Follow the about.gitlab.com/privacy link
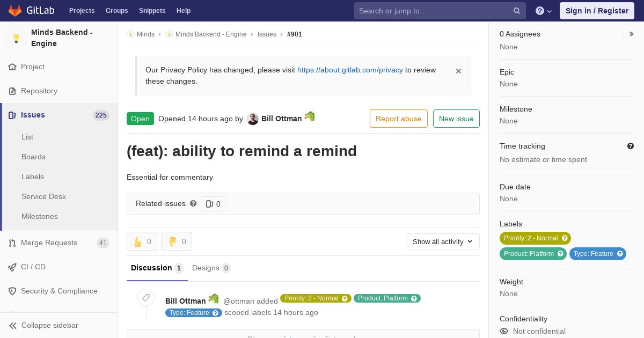The width and height of the screenshot is (644, 338). pos(350,70)
